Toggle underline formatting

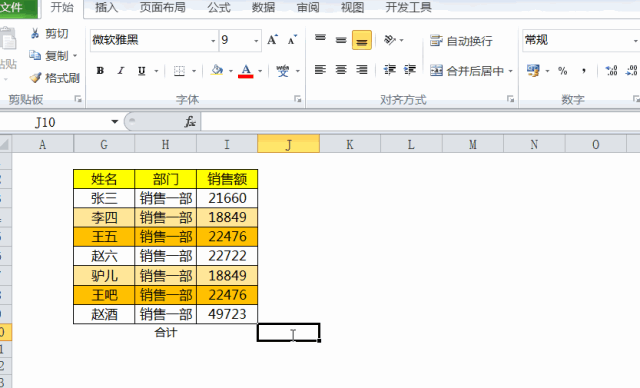point(142,71)
